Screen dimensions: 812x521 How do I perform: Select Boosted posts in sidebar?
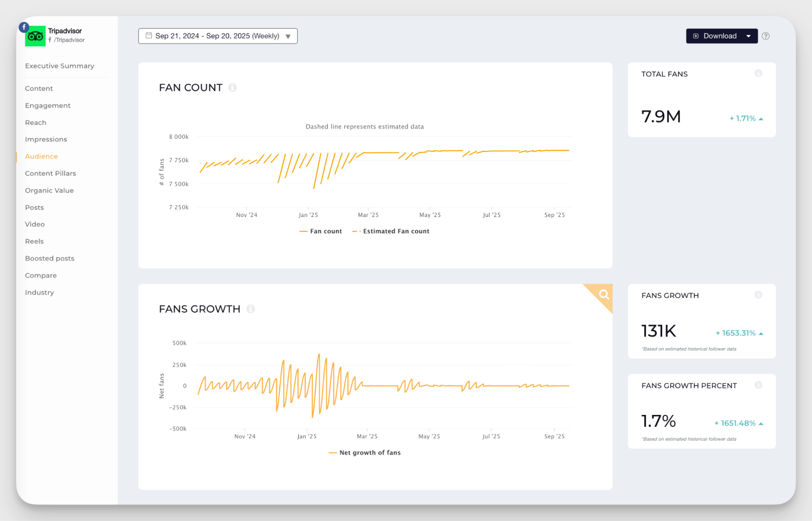50,258
